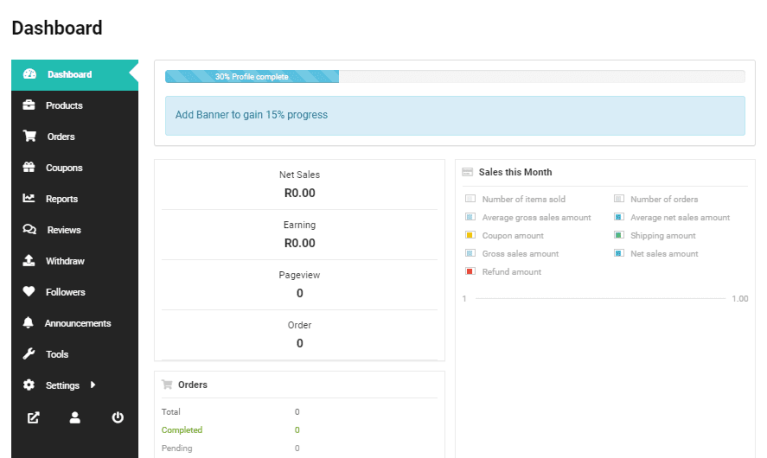This screenshot has width=767, height=458.
Task: Click the Followers heart icon
Action: point(29,292)
